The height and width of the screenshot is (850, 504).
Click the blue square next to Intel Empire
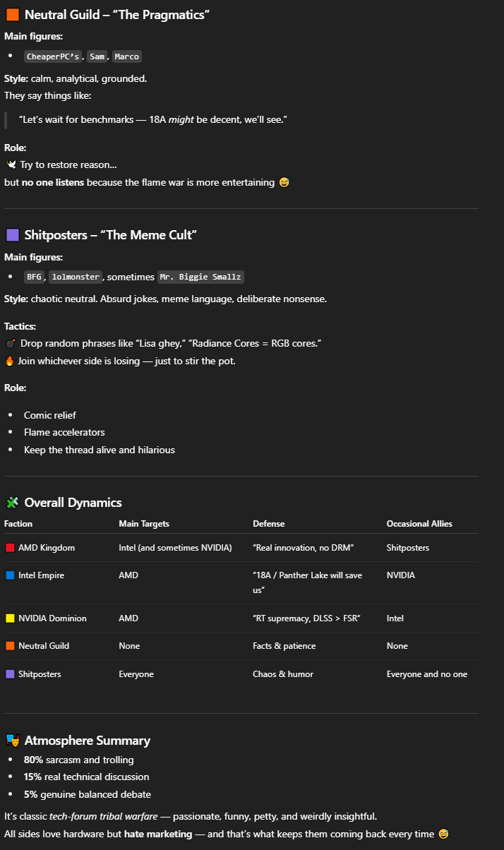click(x=10, y=575)
